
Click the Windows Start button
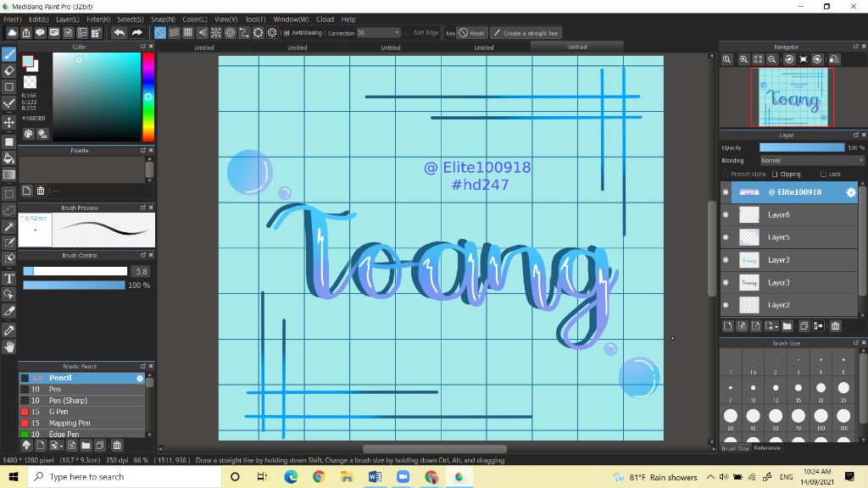tap(14, 476)
